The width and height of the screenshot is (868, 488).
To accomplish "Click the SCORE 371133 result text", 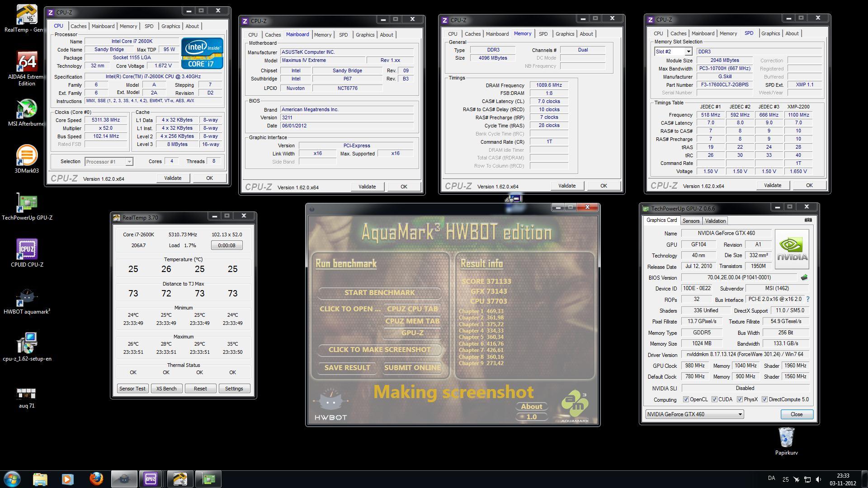I will [x=486, y=282].
